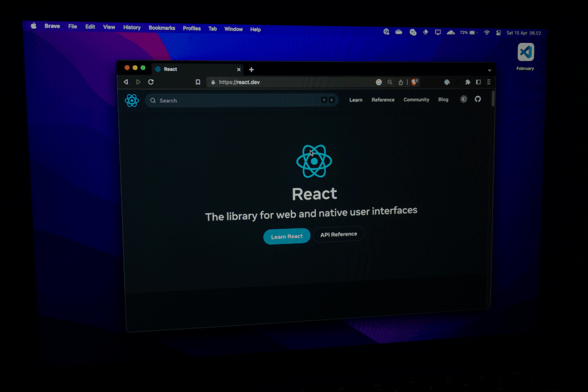Click the React logo in the site navbar
The height and width of the screenshot is (392, 588).
pyautogui.click(x=132, y=100)
